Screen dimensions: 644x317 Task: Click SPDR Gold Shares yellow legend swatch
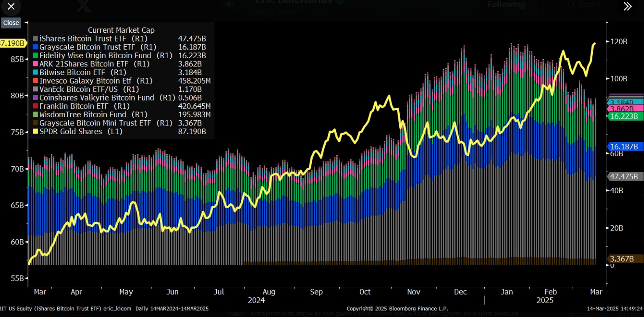35,132
